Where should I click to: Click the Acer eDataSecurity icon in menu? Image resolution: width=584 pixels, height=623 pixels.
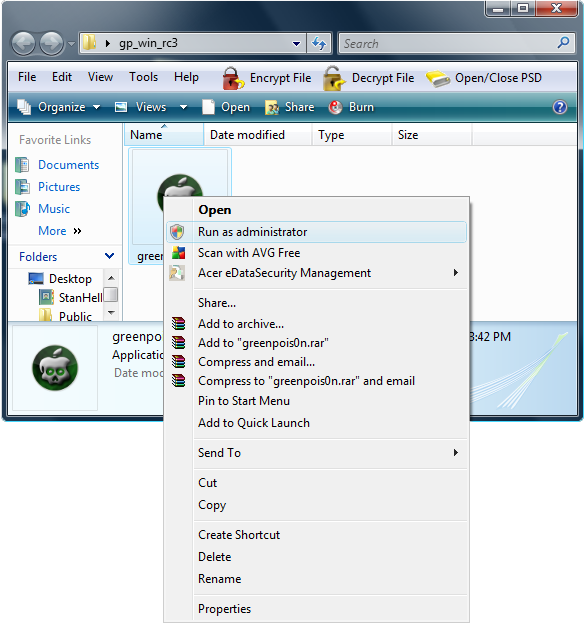tap(177, 273)
